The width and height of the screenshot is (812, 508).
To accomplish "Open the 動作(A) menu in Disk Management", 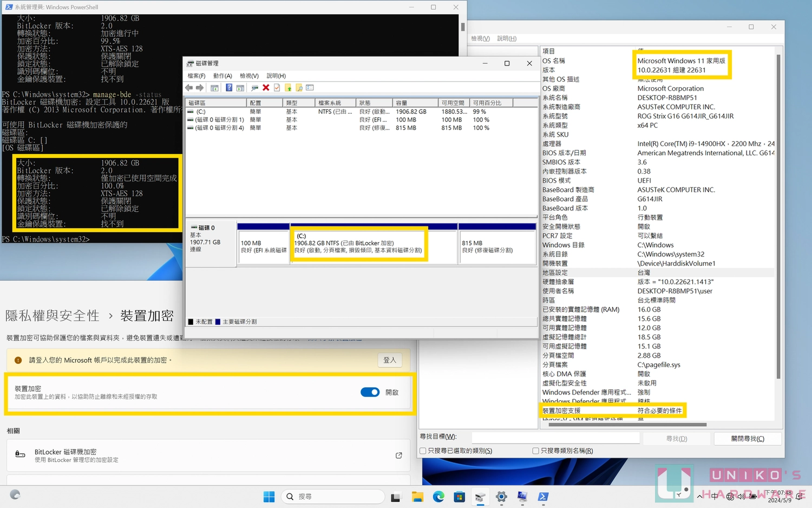I will click(x=222, y=76).
